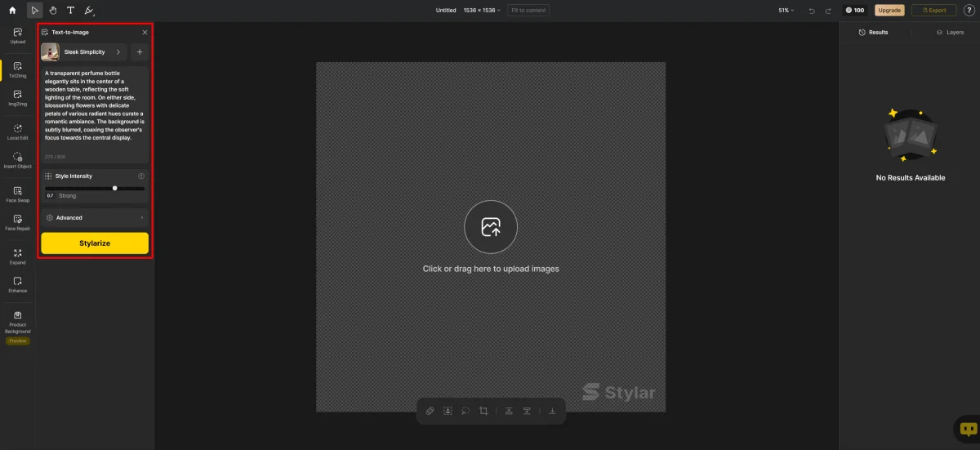Open the Txt2Img sidebar tool
This screenshot has height=450, width=980.
tap(18, 69)
